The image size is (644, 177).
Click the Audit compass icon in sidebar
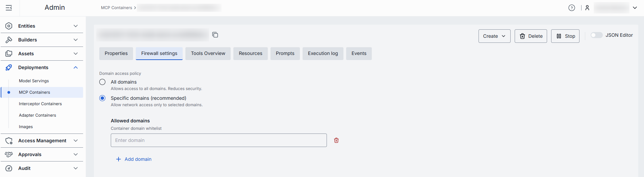(9, 168)
